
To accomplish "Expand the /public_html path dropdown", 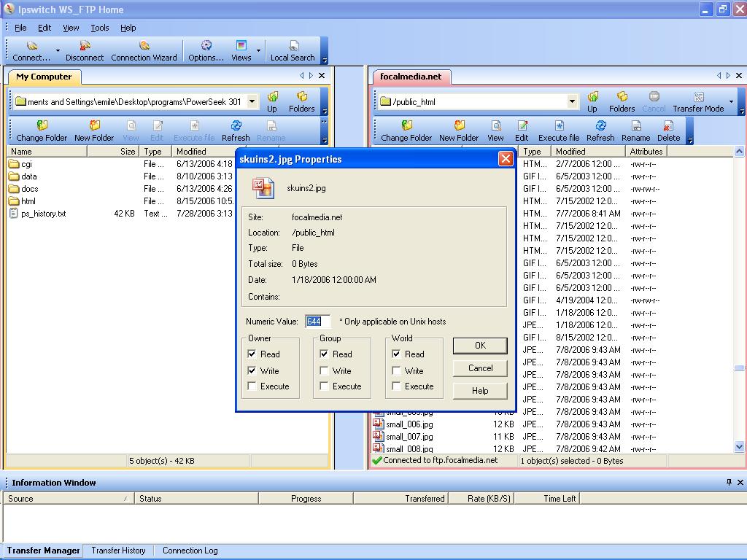I will (x=572, y=101).
